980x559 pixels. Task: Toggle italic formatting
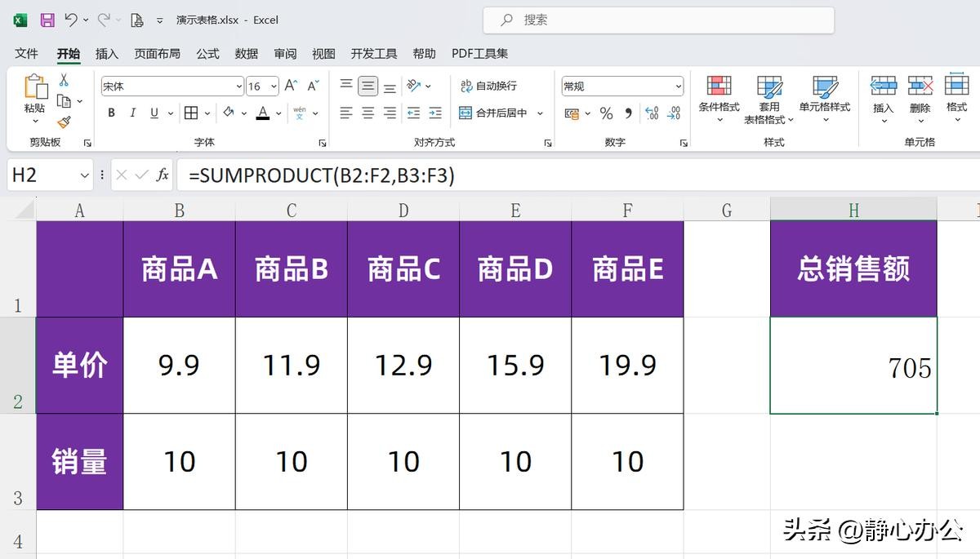point(132,113)
